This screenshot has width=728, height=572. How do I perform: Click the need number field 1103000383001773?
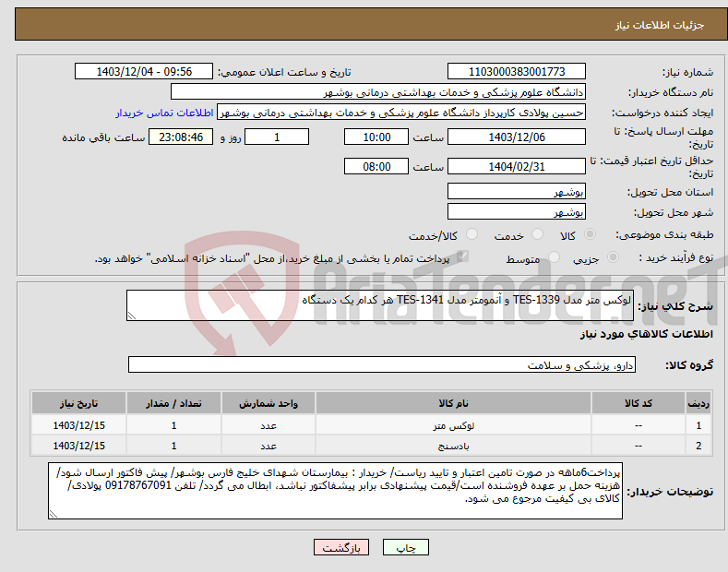pyautogui.click(x=517, y=72)
